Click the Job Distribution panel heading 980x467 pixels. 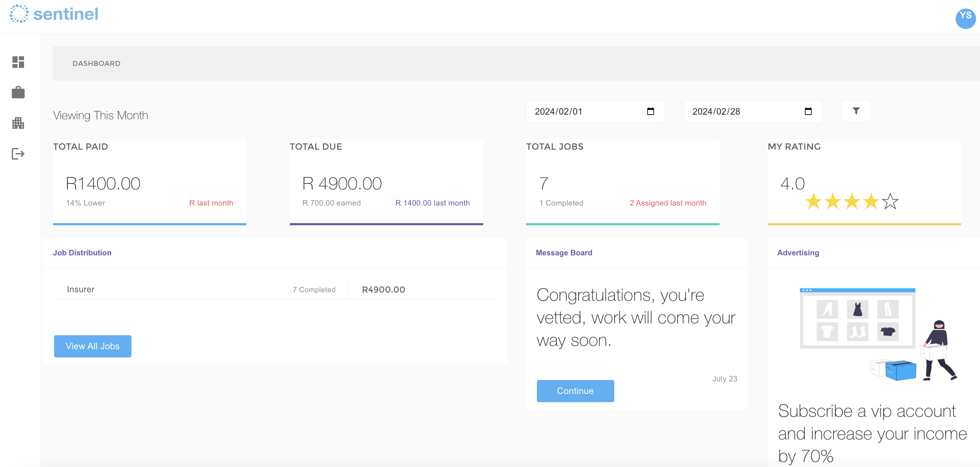pyautogui.click(x=82, y=252)
